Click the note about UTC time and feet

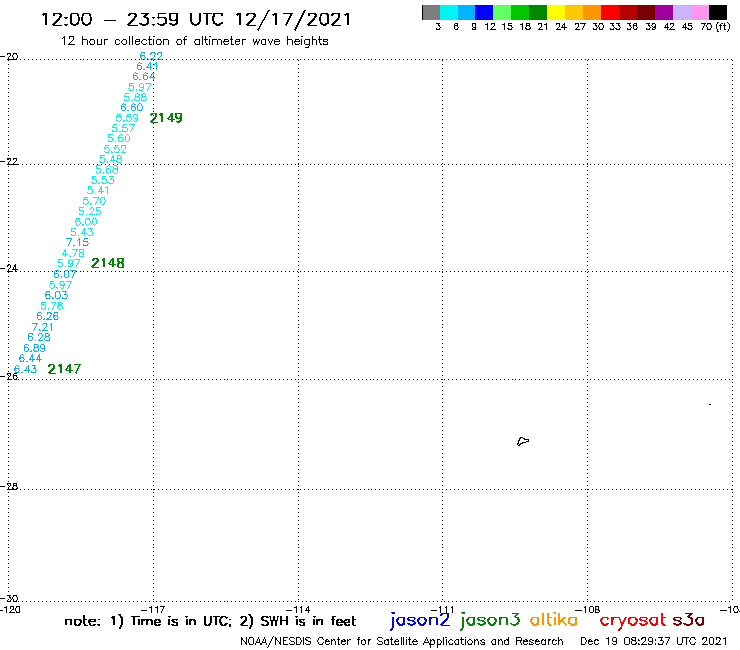[x=210, y=621]
